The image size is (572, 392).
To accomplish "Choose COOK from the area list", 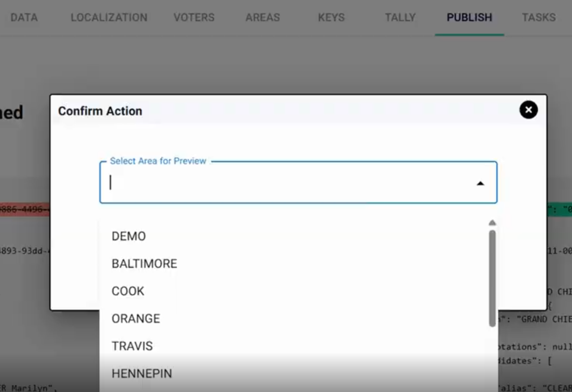I will click(x=294, y=291).
